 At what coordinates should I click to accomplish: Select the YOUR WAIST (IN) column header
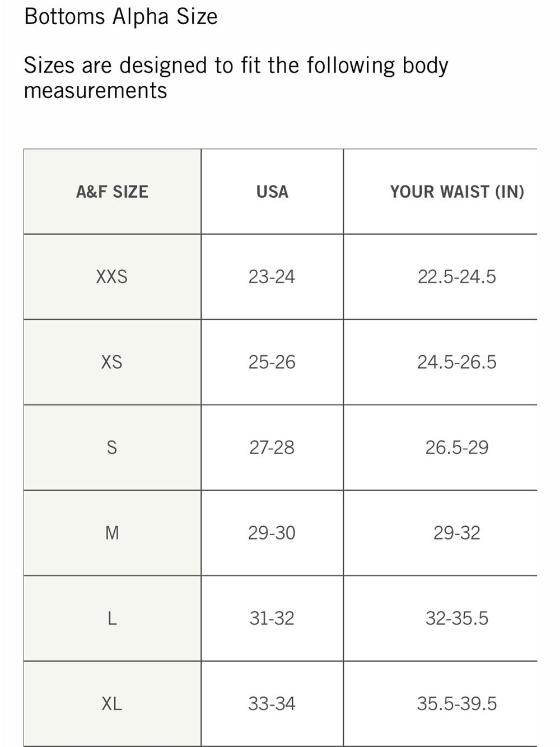click(457, 192)
